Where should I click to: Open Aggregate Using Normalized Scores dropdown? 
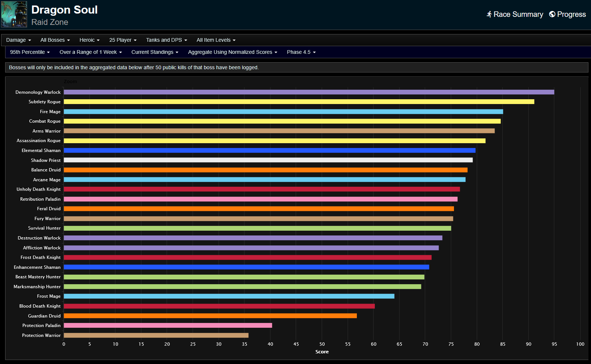(x=232, y=52)
